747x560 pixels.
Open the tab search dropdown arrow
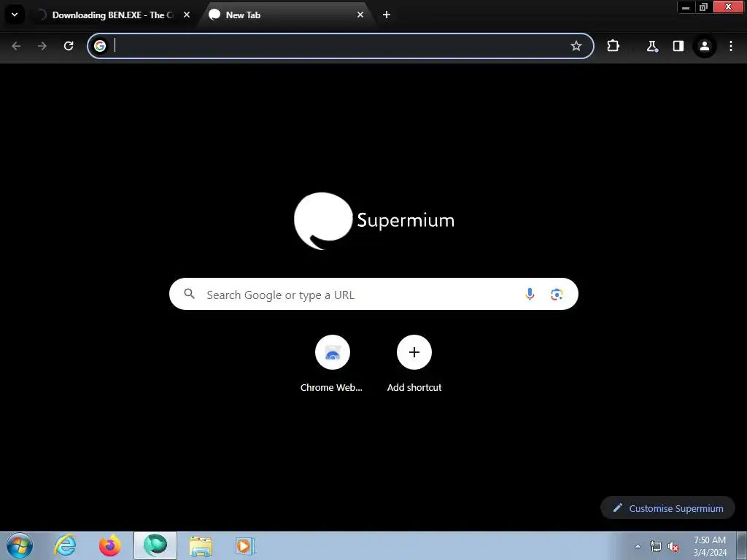(x=15, y=15)
